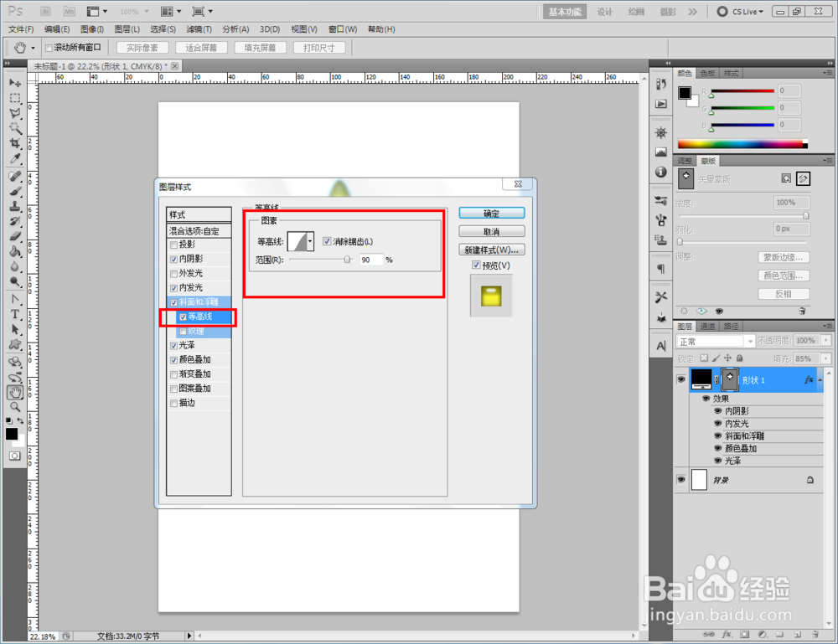Uncheck the 内发光 inner glow style
838x644 pixels.
[x=173, y=288]
